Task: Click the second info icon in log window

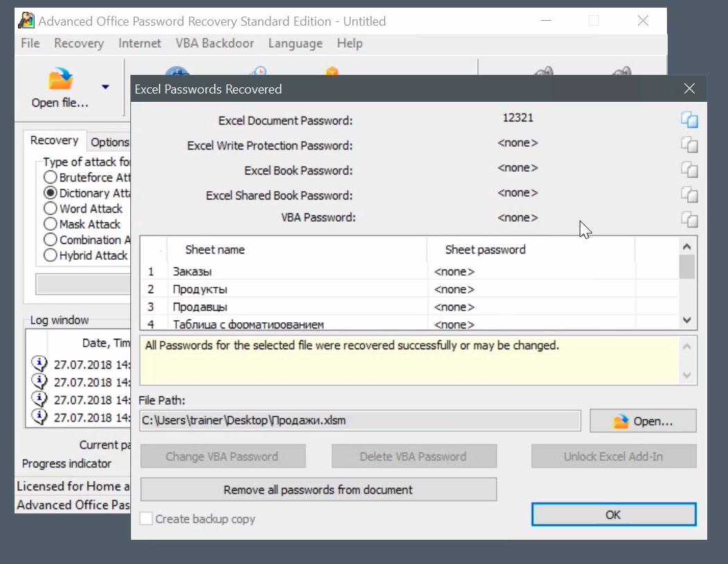Action: click(40, 381)
